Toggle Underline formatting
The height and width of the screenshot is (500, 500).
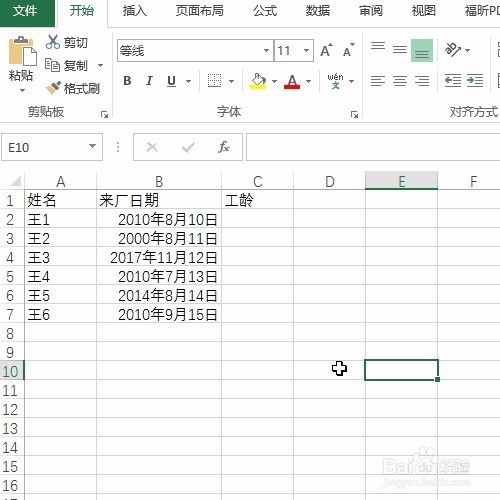click(x=171, y=81)
